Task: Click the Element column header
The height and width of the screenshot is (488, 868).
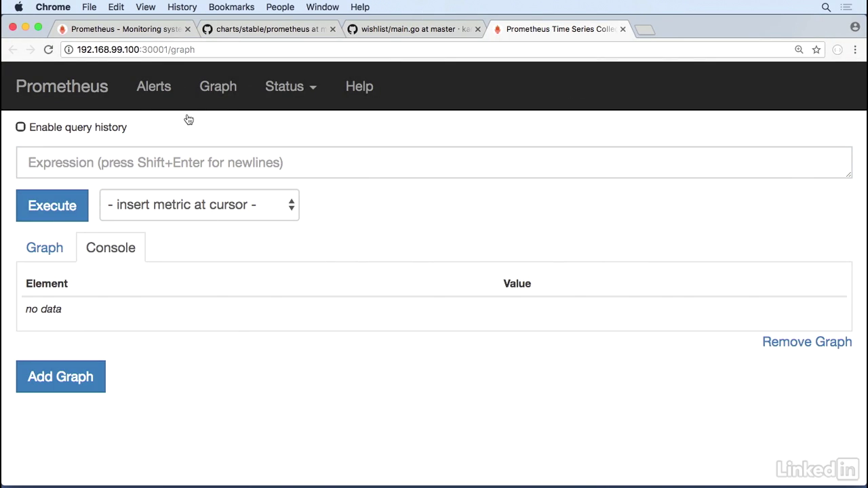Action: [x=47, y=283]
